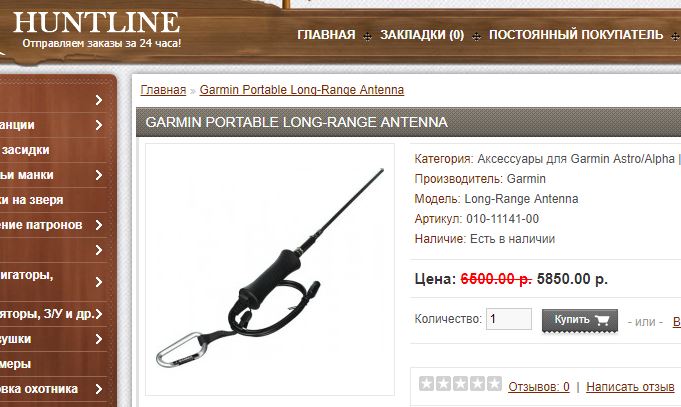Click the first rating star
The image size is (681, 407).
pos(426,384)
